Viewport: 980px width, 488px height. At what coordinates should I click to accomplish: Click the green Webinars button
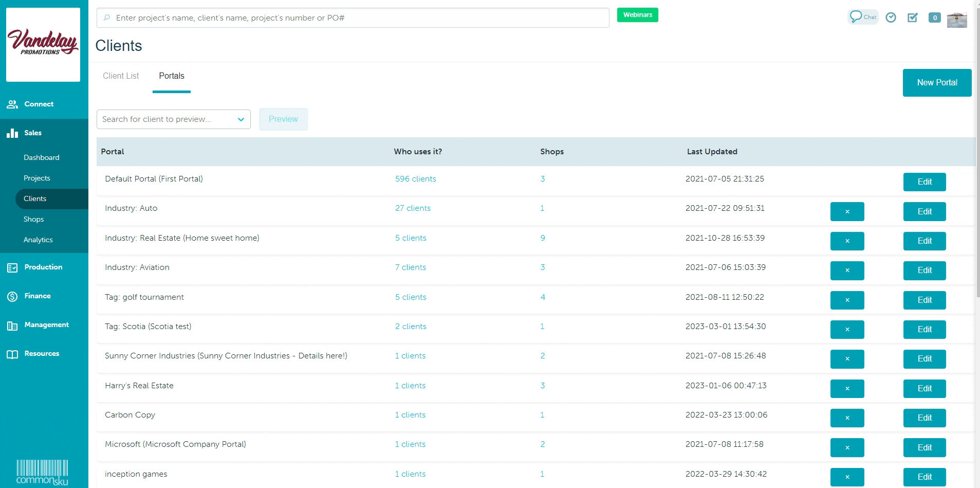[x=637, y=15]
